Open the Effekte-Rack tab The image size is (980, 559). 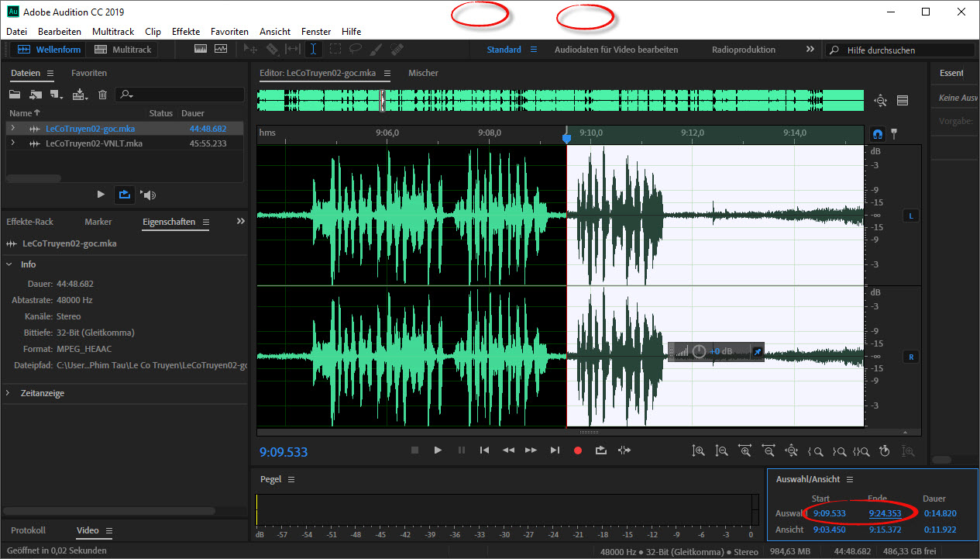29,222
